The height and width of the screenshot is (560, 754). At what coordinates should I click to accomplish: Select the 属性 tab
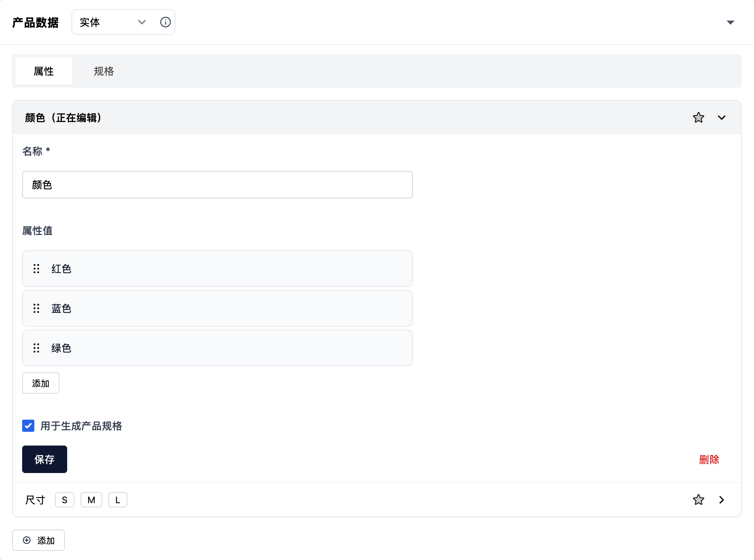(44, 71)
